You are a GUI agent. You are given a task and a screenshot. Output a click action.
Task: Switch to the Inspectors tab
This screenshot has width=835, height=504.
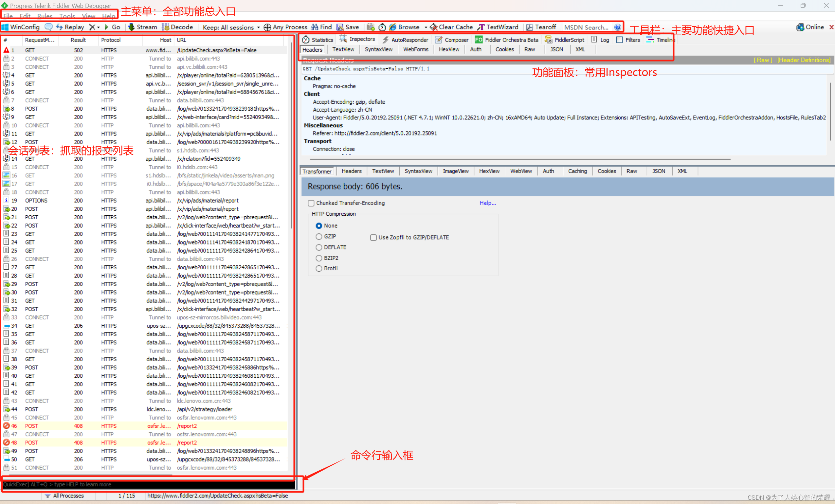(361, 39)
